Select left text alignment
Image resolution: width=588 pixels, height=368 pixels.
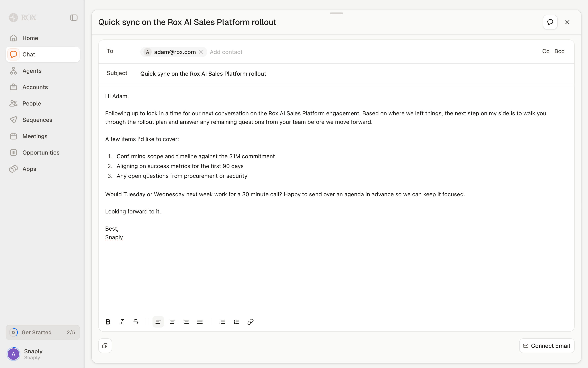(158, 322)
